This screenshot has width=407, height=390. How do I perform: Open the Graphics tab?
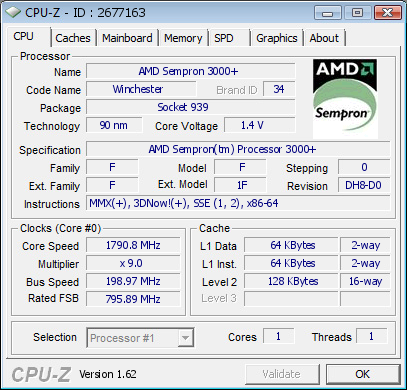(x=277, y=38)
